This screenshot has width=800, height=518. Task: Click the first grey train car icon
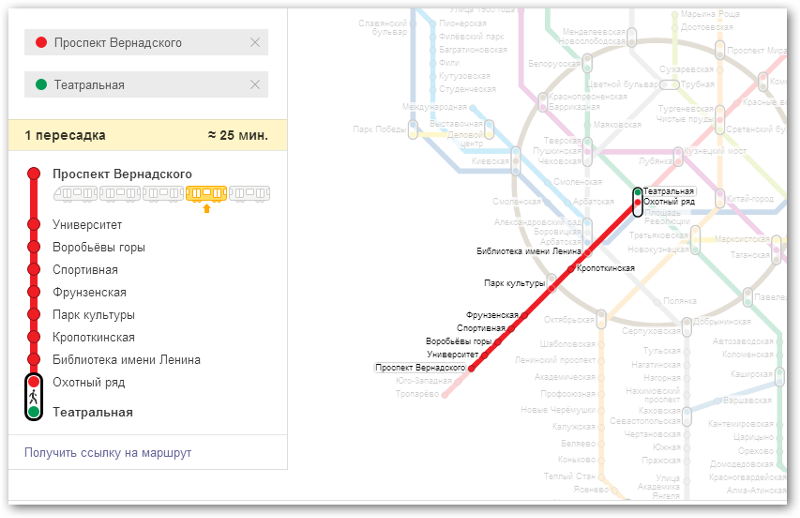(x=75, y=193)
